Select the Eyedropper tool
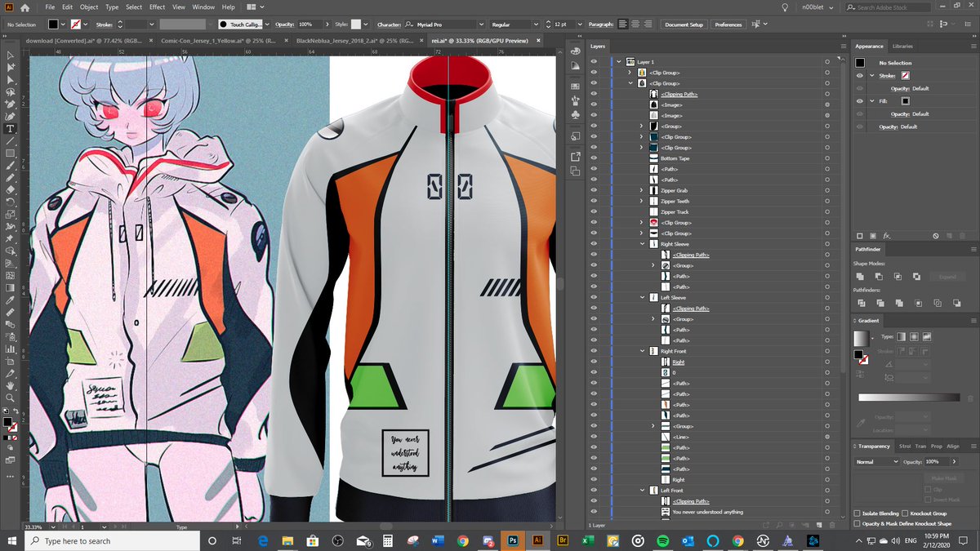This screenshot has width=980, height=551. click(10, 300)
